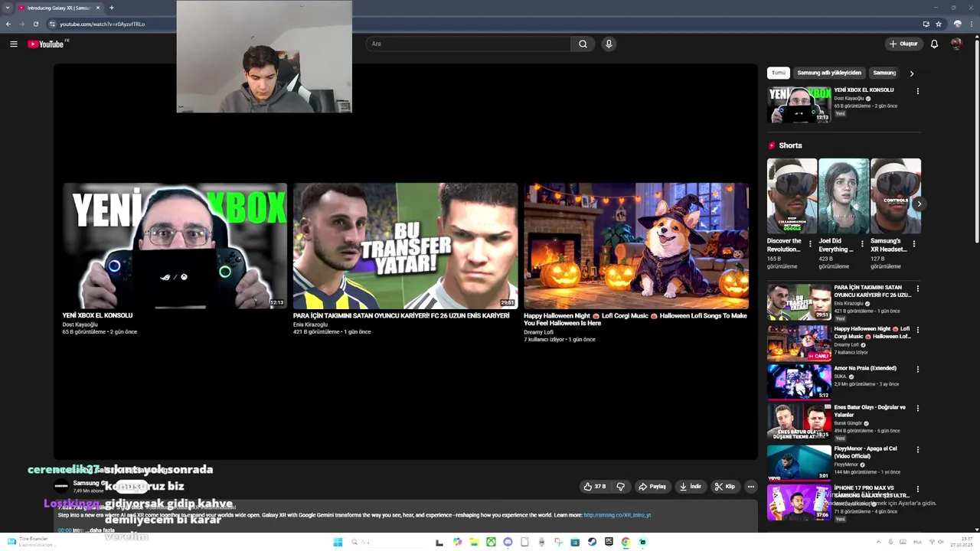
Task: Open the notifications bell
Action: [934, 44]
